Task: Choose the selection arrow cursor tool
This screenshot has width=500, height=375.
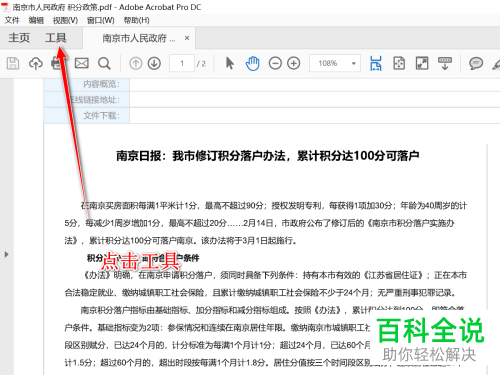Action: point(230,63)
